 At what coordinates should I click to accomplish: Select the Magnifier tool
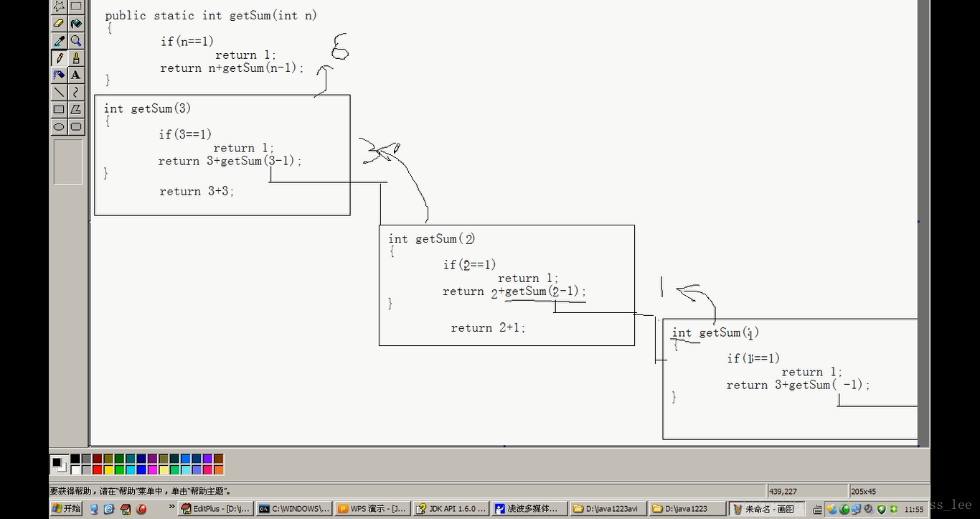75,41
